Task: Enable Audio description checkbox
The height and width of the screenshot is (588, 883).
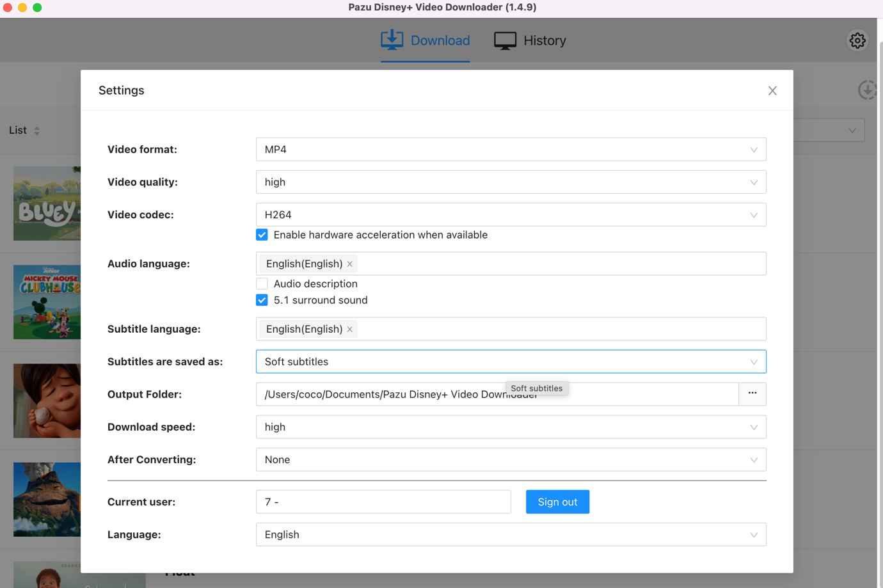Action: 262,283
